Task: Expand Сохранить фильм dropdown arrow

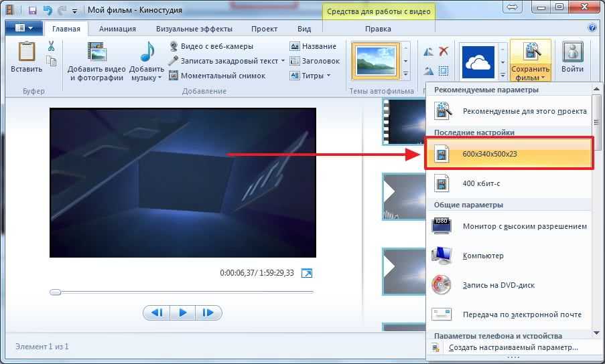Action: click(543, 78)
